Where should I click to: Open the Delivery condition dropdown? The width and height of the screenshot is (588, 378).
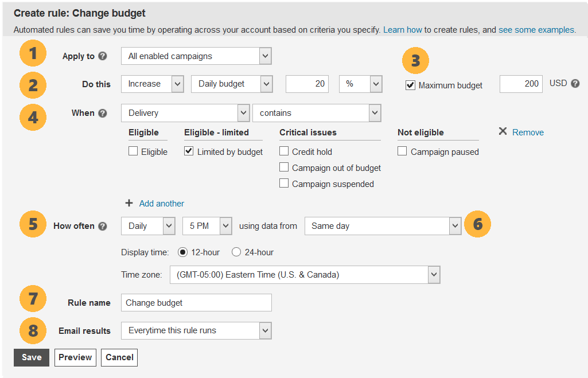(185, 113)
